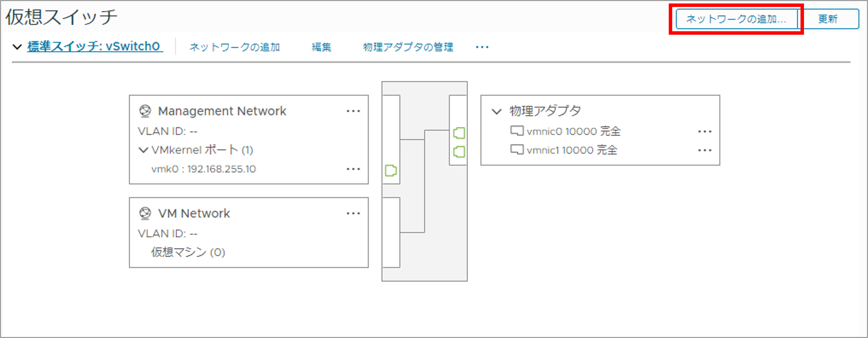Click the Management Network port group icon
Image resolution: width=868 pixels, height=338 pixels.
pyautogui.click(x=145, y=111)
